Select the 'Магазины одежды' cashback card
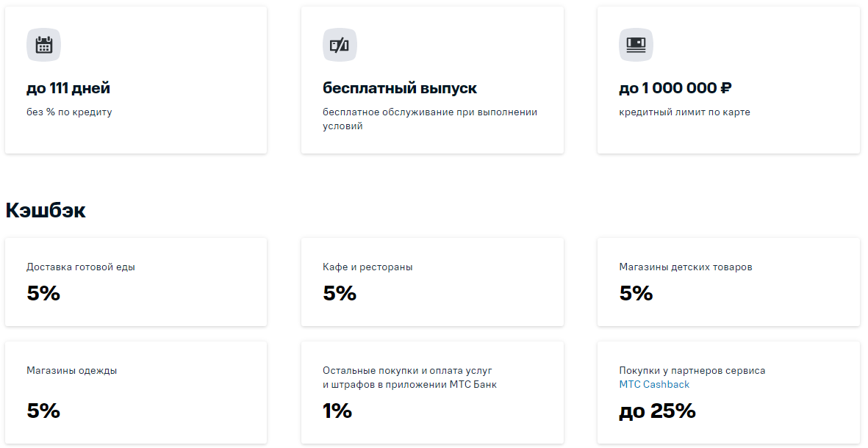Viewport: 868px width, 448px height. click(136, 391)
